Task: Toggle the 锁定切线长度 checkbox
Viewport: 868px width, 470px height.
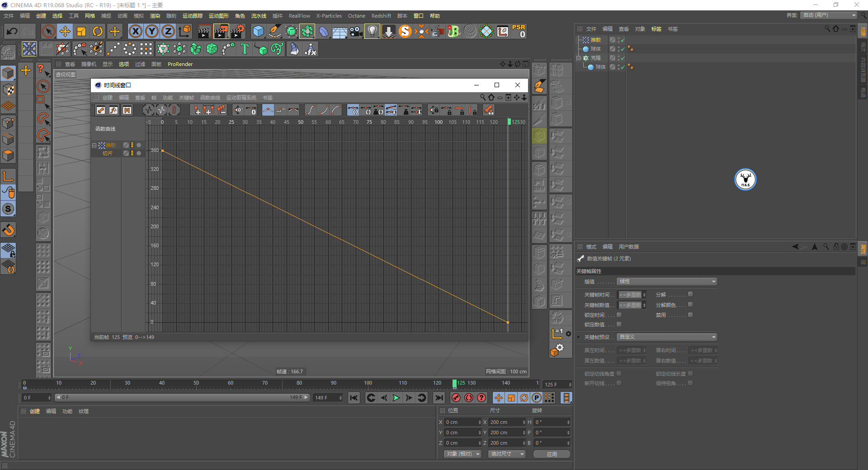Action: point(690,373)
